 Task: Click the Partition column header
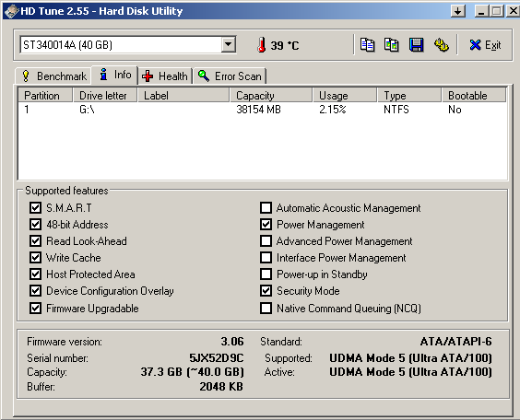click(x=45, y=96)
